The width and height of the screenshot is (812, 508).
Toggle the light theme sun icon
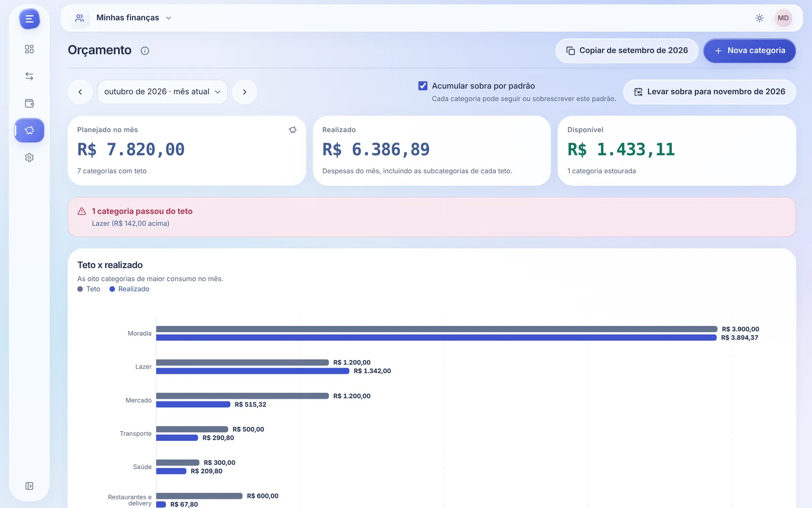point(760,18)
